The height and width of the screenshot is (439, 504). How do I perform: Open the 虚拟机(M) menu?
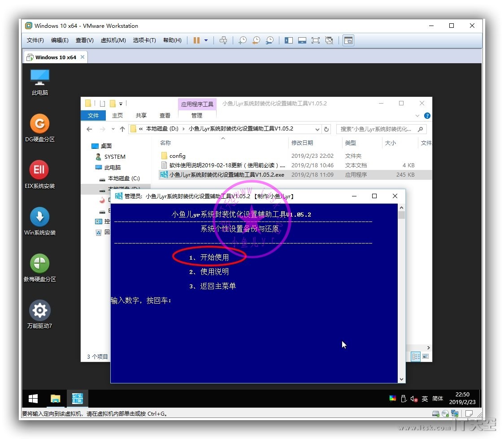[x=113, y=40]
